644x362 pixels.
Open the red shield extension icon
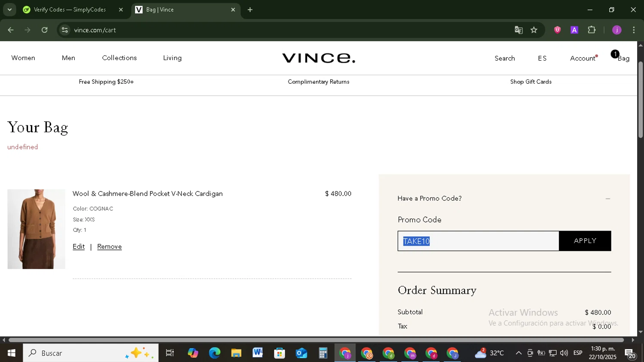[x=557, y=30]
